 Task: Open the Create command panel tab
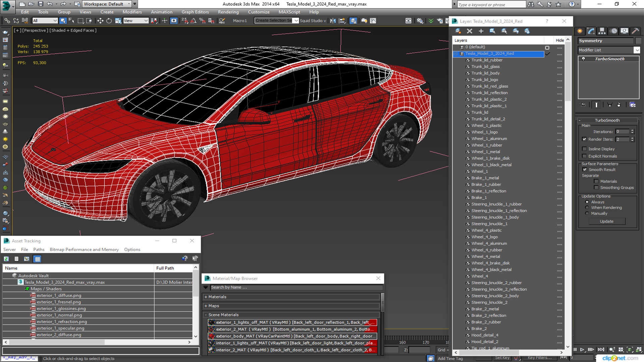coord(580,31)
